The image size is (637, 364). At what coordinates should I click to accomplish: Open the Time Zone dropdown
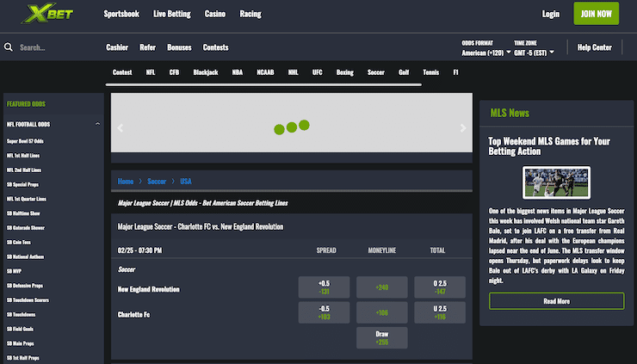coord(534,52)
